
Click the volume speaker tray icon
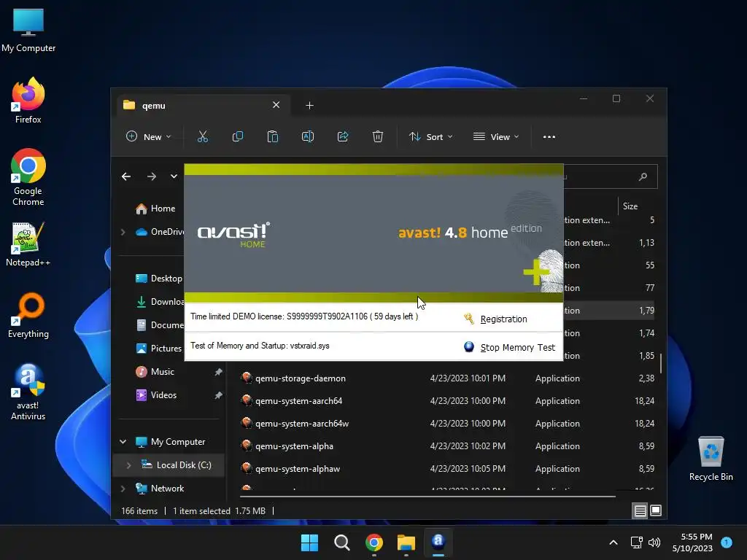(654, 542)
